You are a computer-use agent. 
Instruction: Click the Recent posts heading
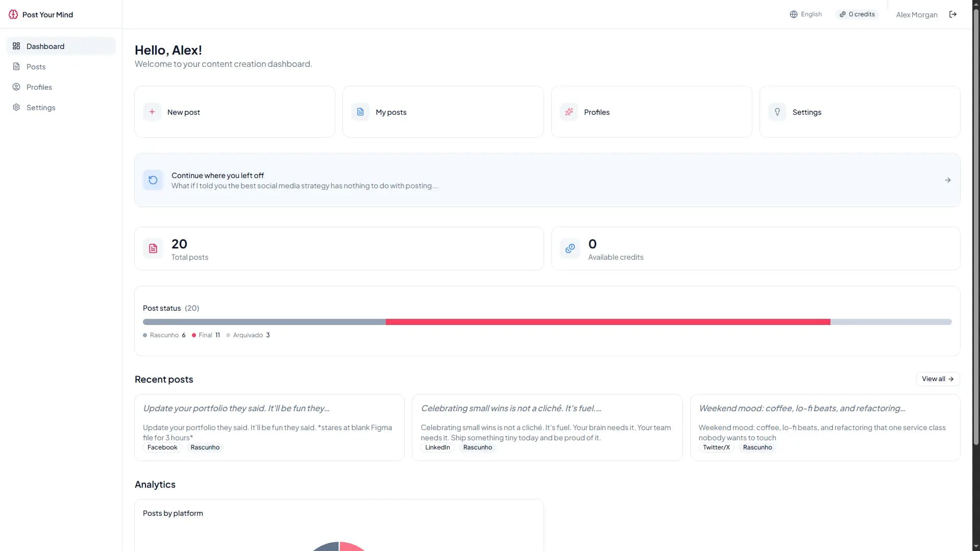tap(164, 379)
